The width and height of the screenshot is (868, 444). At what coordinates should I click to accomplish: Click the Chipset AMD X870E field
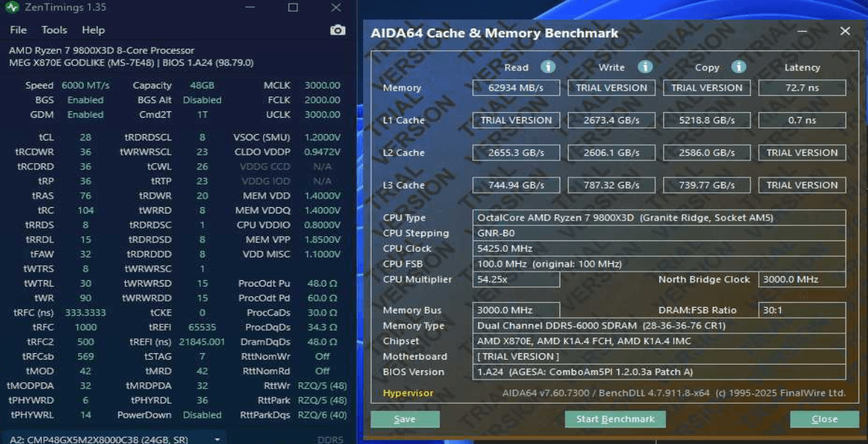(x=659, y=341)
